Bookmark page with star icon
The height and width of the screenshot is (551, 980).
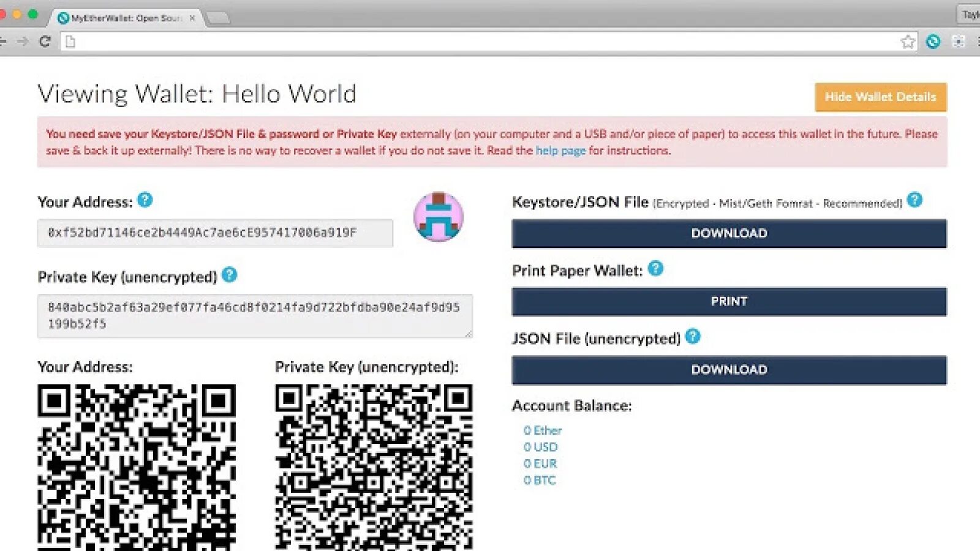pyautogui.click(x=908, y=42)
